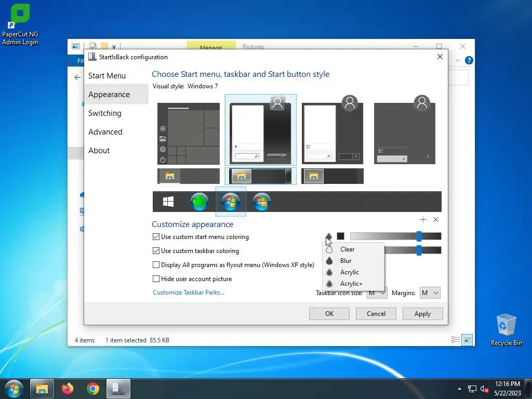This screenshot has width=532, height=399.
Task: Choose the green clover start button orb
Action: (199, 202)
